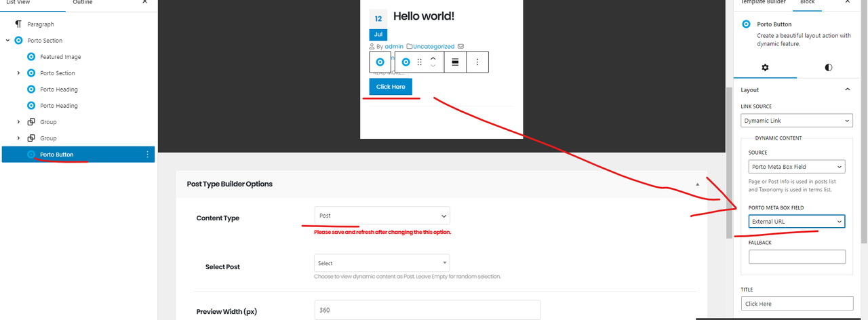Expand the second Group node
Viewport: 868px width, 320px height.
click(19, 138)
